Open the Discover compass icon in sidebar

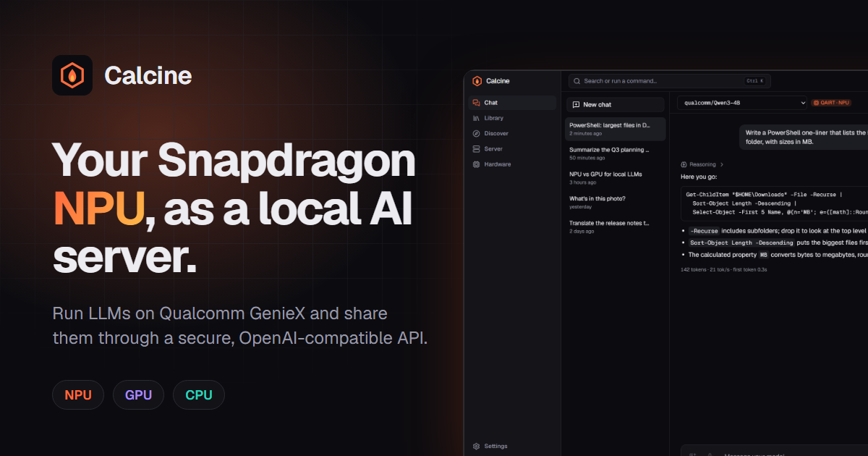click(476, 133)
